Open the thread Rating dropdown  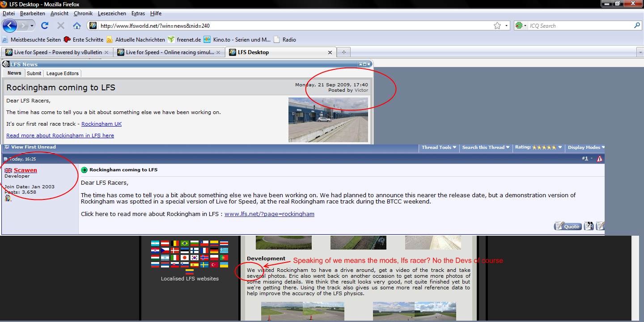538,147
